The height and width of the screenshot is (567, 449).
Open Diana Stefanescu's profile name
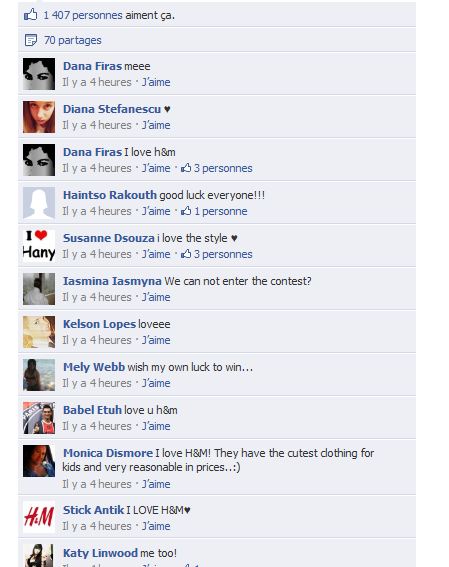click(112, 109)
